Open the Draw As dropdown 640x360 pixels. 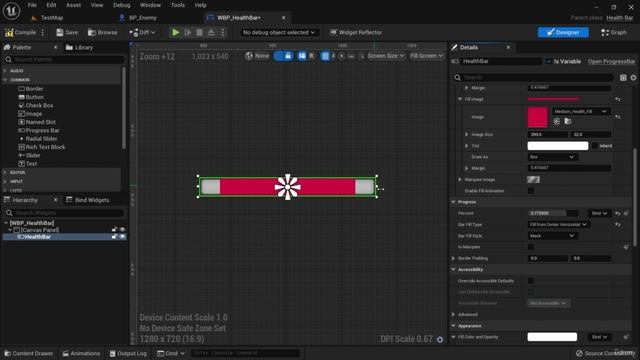click(552, 157)
